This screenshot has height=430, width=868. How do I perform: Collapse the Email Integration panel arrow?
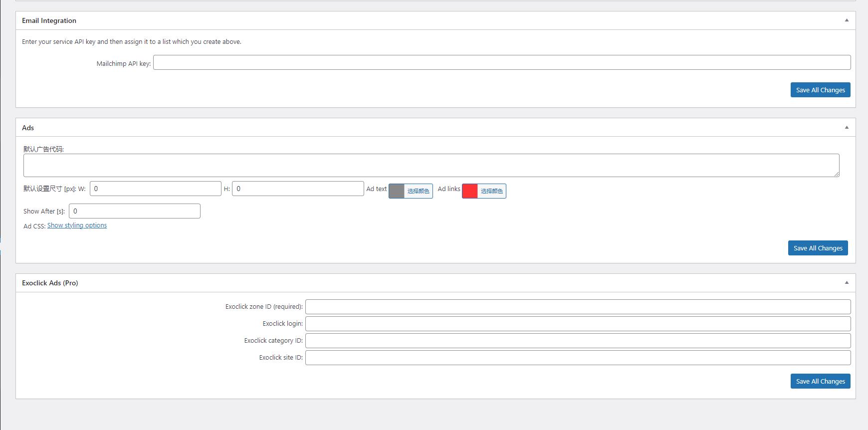click(x=847, y=20)
